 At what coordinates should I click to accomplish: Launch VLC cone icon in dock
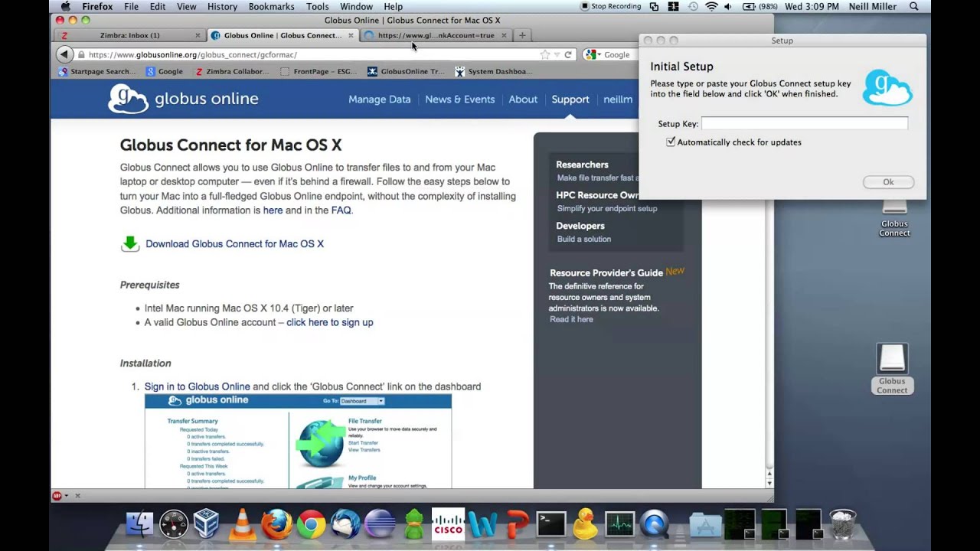243,524
